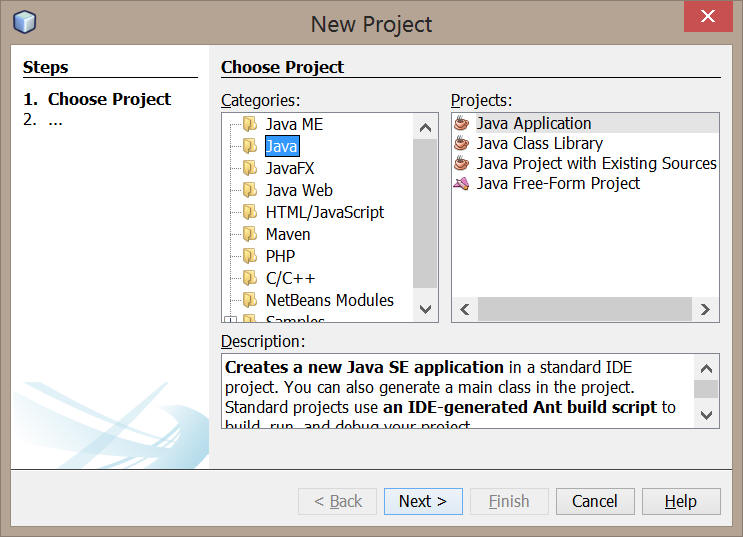Click the Categories list up scroll arrow
The image size is (743, 537).
coord(426,127)
